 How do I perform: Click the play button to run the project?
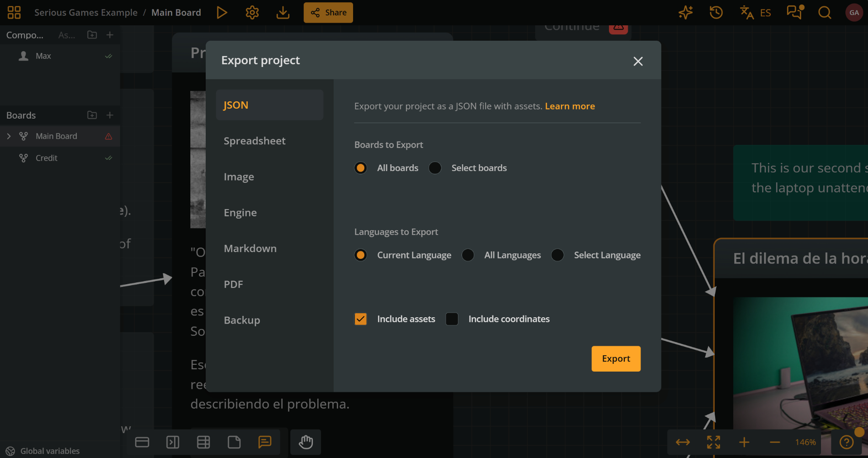[222, 12]
